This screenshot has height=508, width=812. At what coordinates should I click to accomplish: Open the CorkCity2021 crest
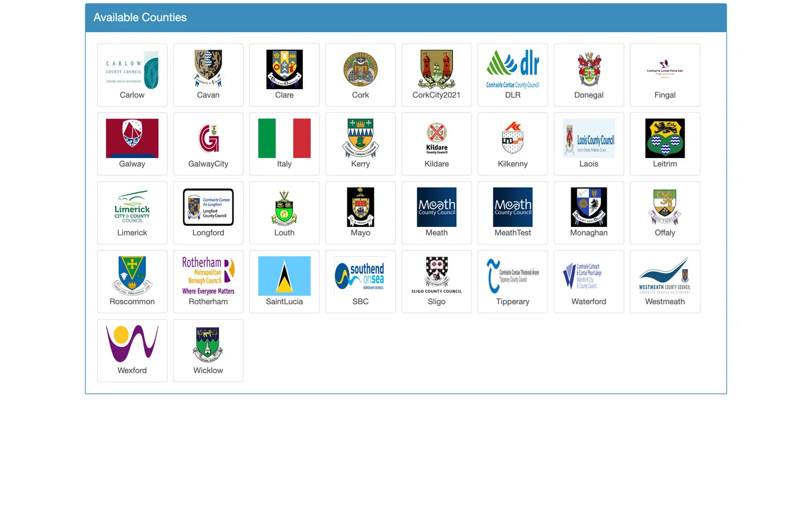(x=436, y=69)
